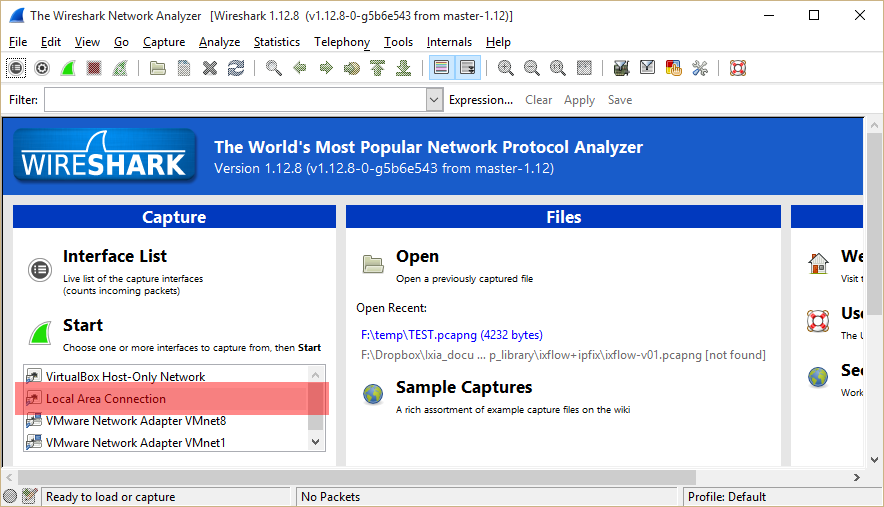Open the Help menu
Image resolution: width=884 pixels, height=507 pixels.
coord(498,42)
